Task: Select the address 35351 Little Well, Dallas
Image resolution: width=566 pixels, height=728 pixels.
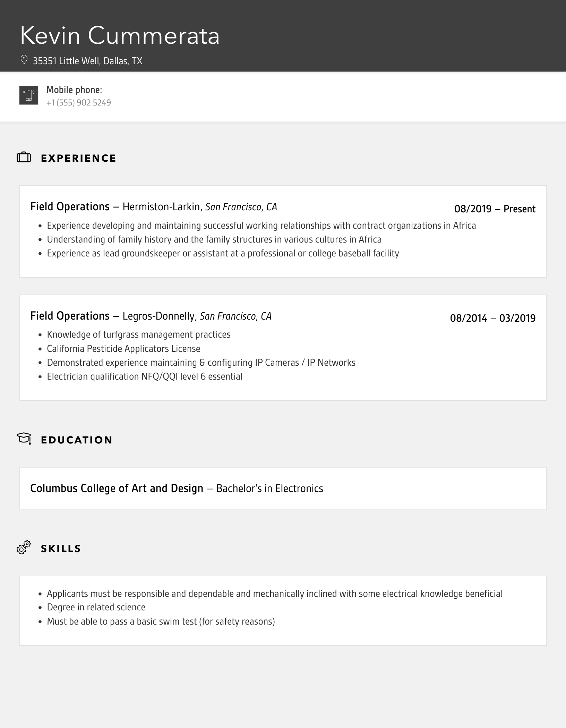Action: click(x=87, y=61)
